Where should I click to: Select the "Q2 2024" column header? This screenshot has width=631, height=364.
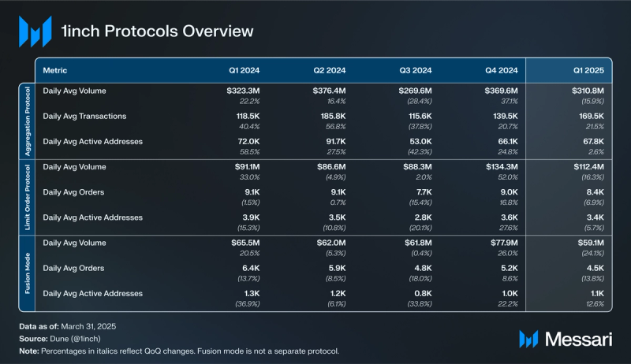[x=330, y=70]
